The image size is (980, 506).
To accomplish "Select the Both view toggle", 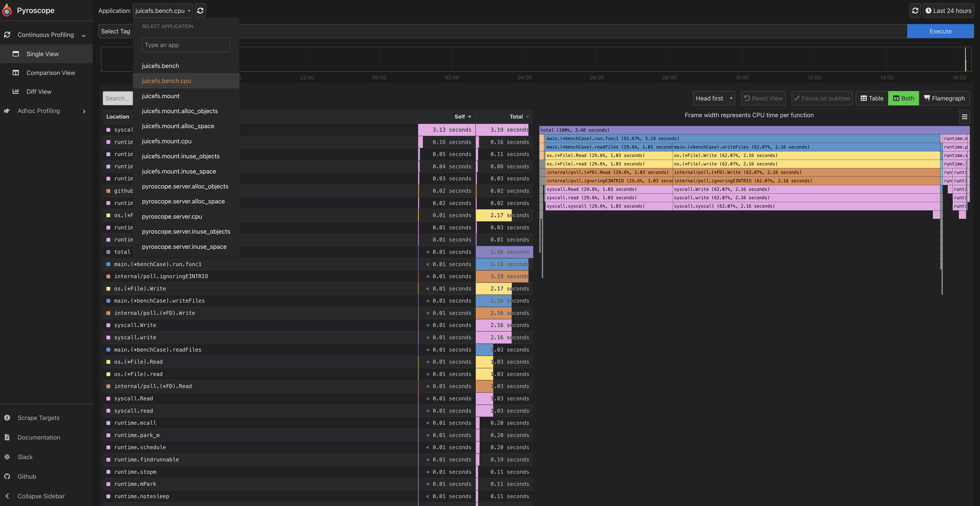I will [904, 98].
